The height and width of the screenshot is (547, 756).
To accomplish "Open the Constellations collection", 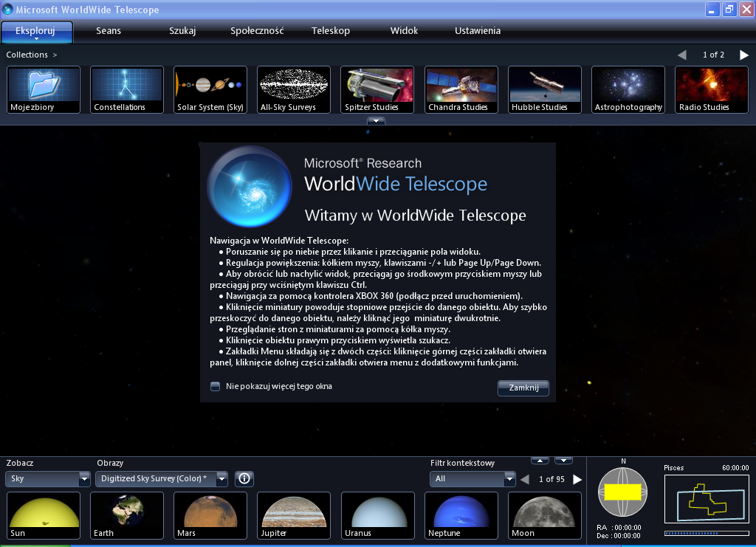I will pyautogui.click(x=126, y=87).
